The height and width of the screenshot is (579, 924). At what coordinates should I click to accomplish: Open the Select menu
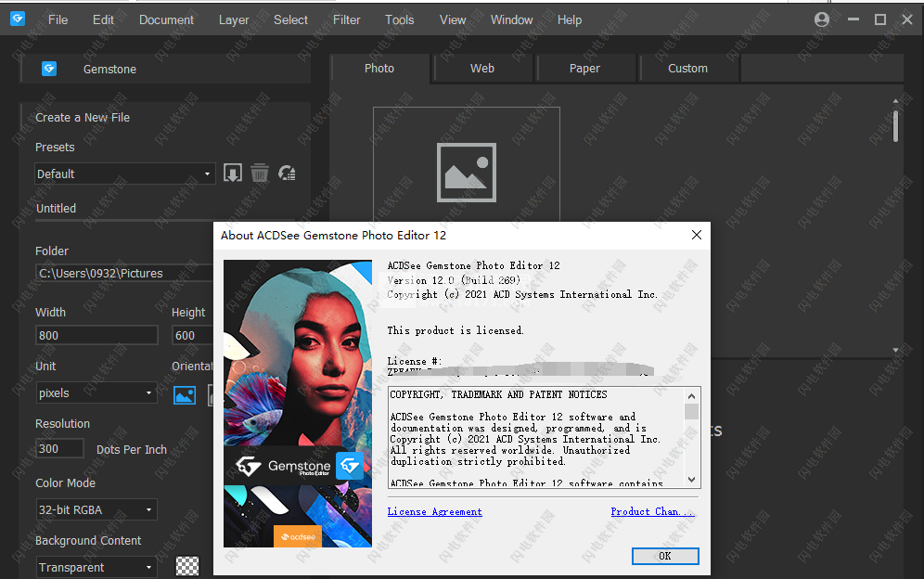pos(290,20)
